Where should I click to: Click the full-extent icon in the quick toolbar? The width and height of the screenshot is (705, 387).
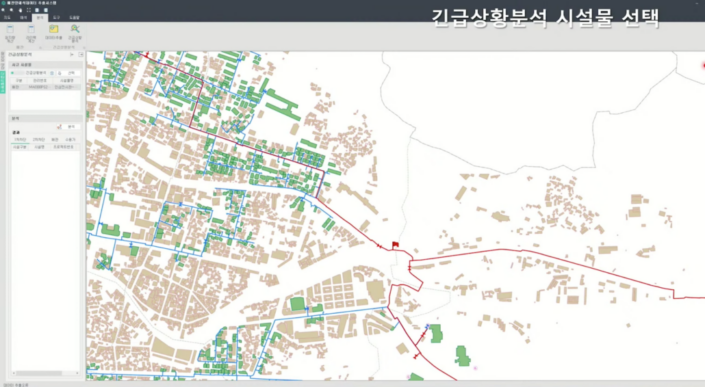pos(29,10)
